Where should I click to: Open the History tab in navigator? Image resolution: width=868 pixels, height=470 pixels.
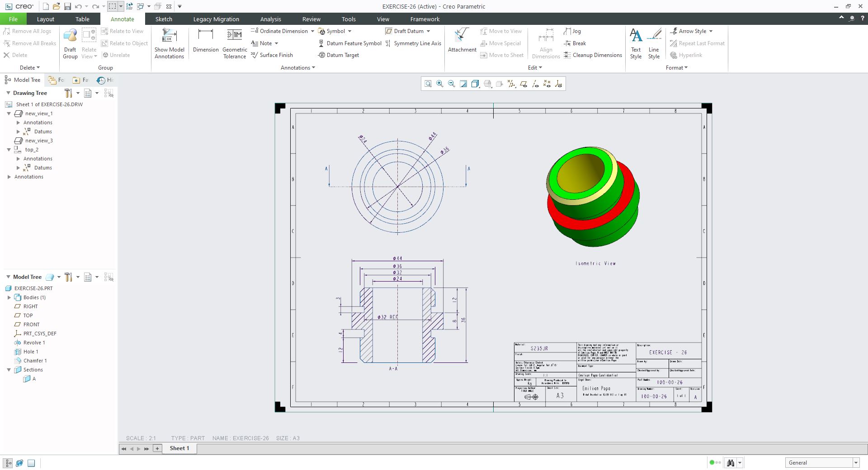point(105,80)
